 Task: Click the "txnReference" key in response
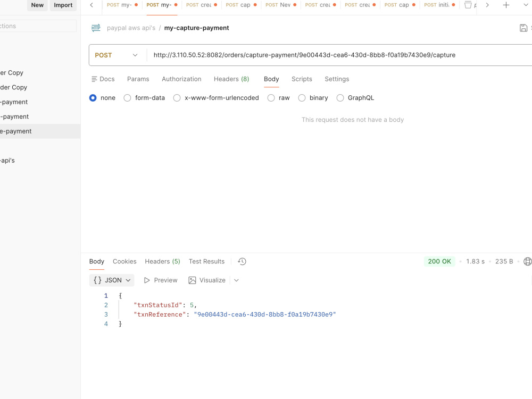[x=160, y=314]
